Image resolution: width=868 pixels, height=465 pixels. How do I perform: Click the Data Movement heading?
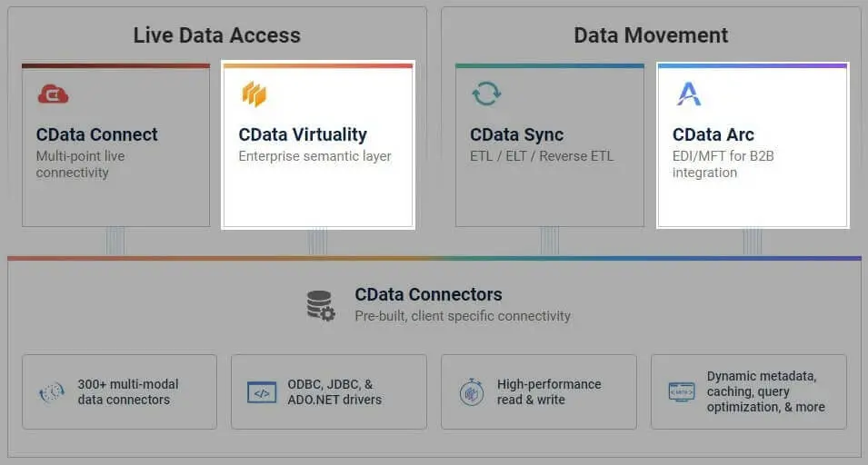(651, 35)
